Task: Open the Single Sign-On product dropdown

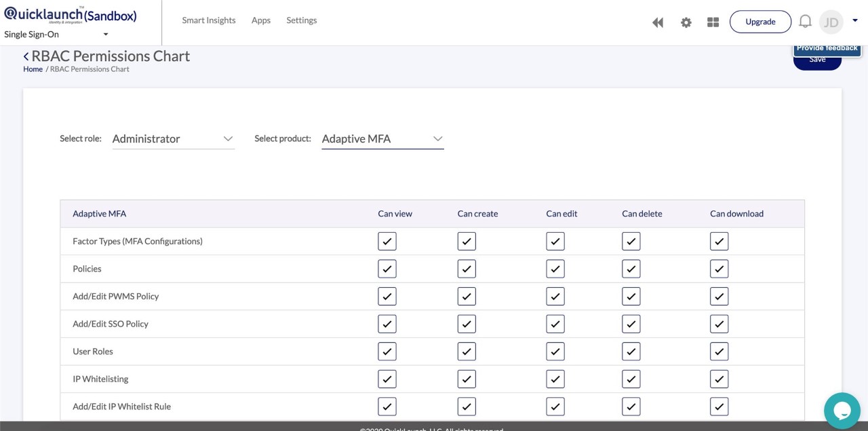Action: tap(57, 35)
